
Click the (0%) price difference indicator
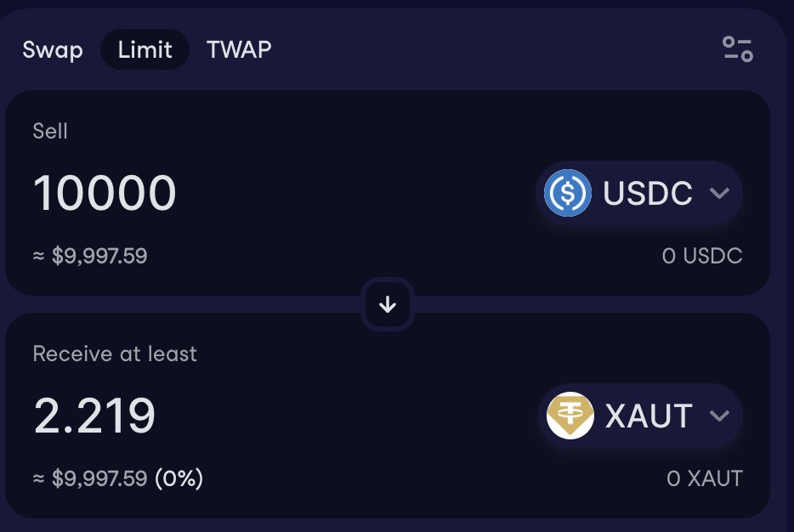(179, 478)
